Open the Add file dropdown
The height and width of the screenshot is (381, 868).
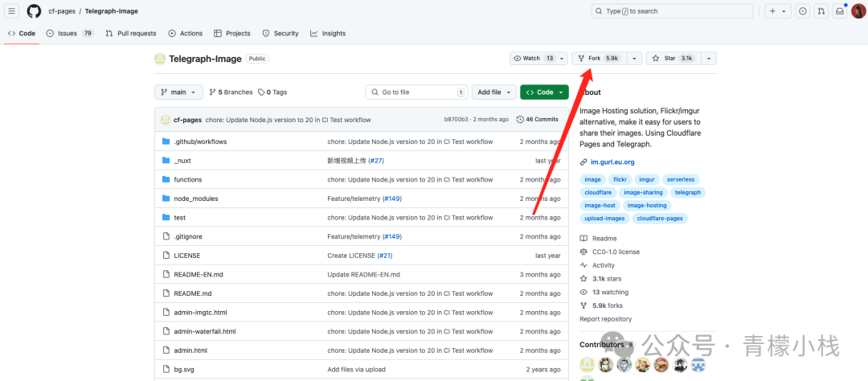(x=493, y=92)
